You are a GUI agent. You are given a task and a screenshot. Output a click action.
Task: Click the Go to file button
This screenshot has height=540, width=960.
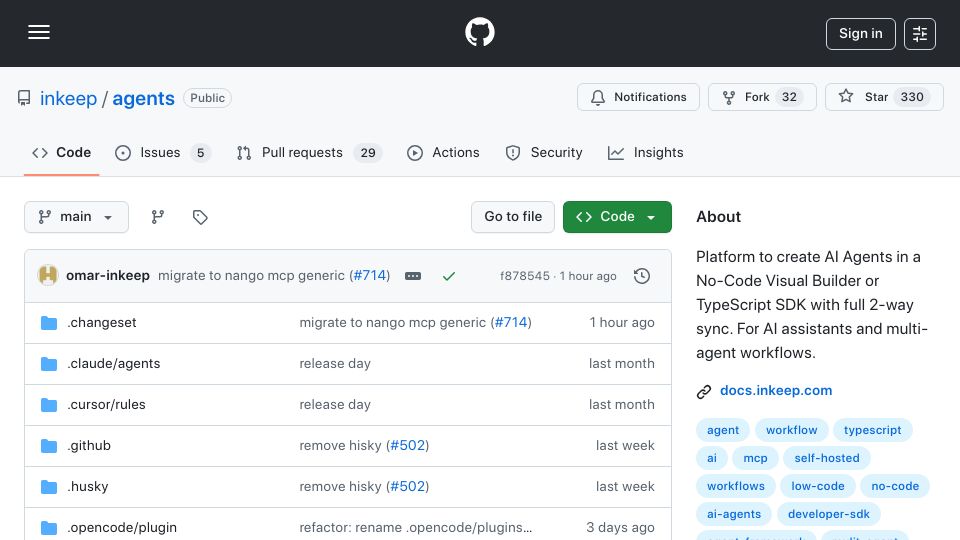tap(513, 217)
